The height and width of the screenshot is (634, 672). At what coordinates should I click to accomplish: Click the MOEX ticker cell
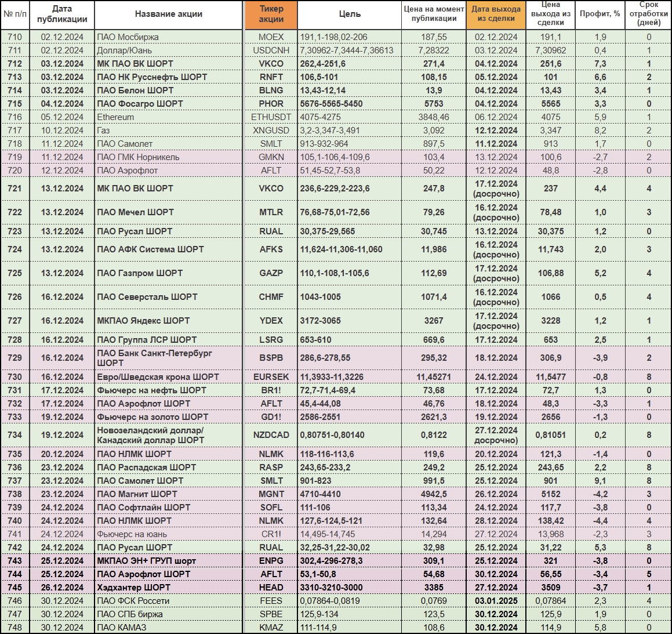pos(271,37)
